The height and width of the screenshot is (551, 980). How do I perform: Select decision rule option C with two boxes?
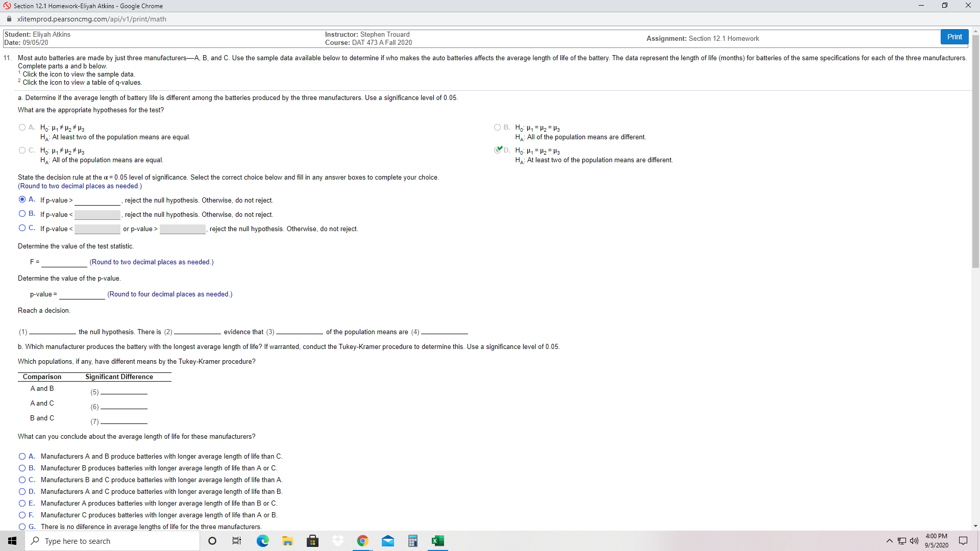tap(22, 228)
